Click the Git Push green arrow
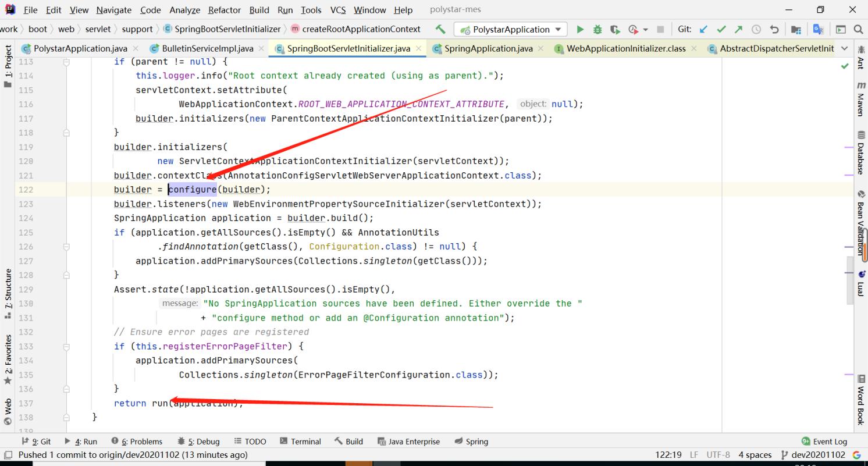This screenshot has height=466, width=868. [x=738, y=29]
